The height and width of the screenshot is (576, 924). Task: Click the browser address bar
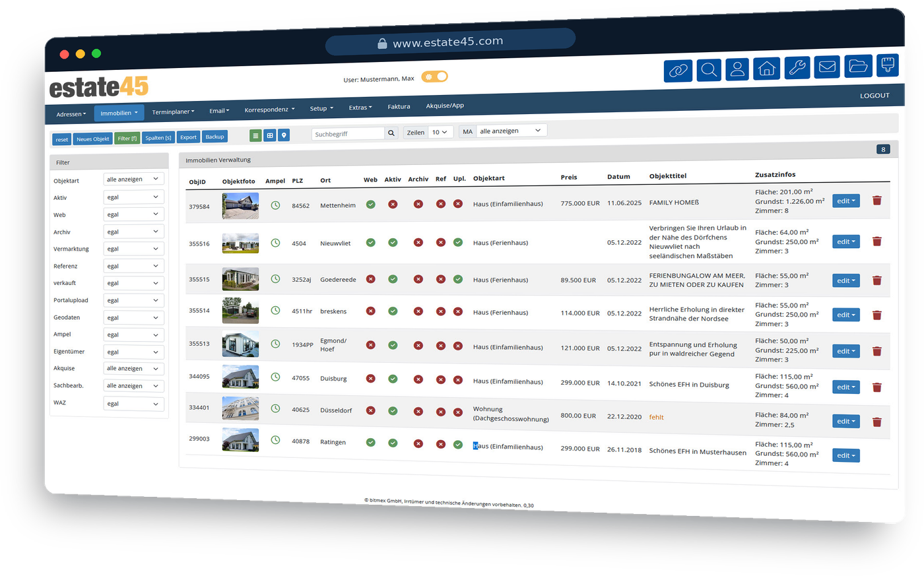tap(450, 42)
